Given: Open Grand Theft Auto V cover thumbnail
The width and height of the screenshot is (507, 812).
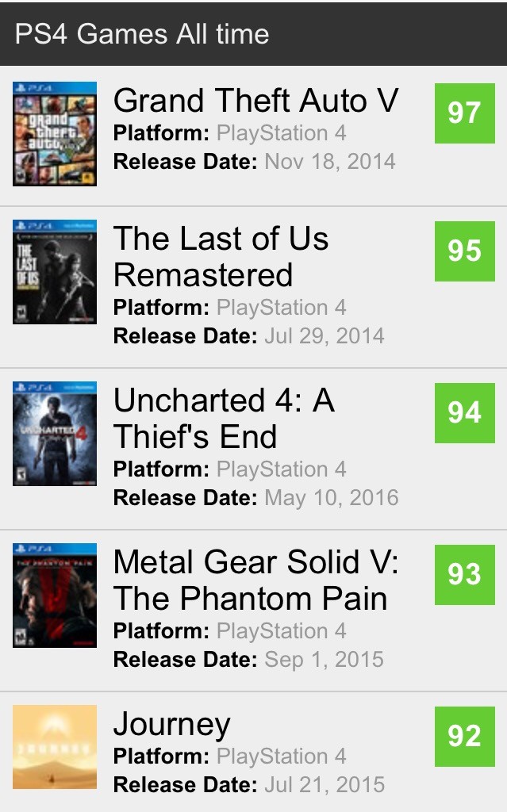Looking at the screenshot, I should coord(55,133).
